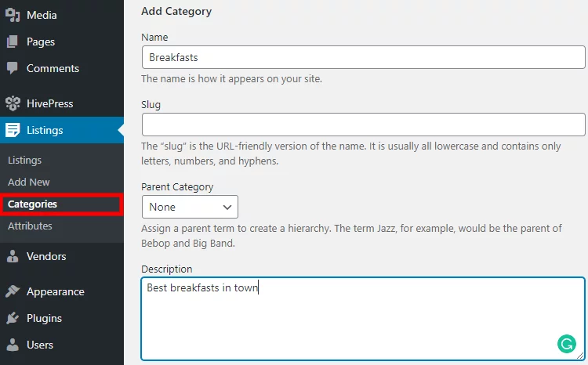Click the Plugins plug icon
The width and height of the screenshot is (588, 365).
point(13,318)
